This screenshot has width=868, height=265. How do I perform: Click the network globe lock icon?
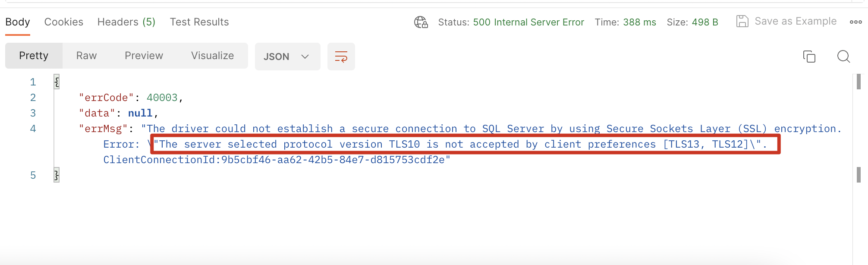pyautogui.click(x=421, y=22)
